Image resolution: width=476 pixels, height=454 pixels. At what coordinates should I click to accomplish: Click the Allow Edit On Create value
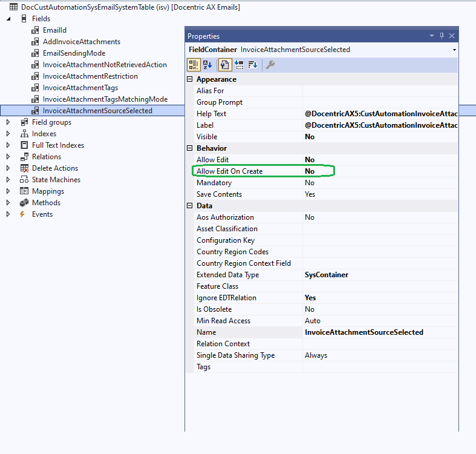(380, 171)
